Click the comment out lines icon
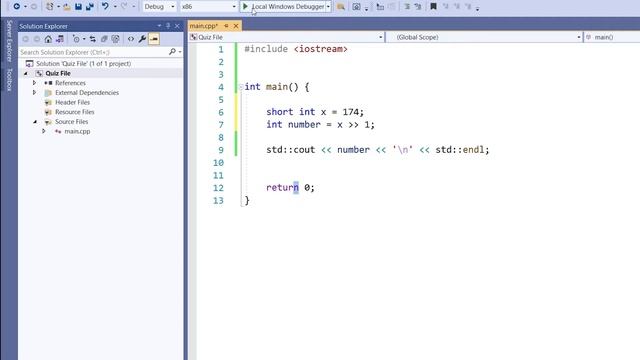Viewport: 640px width, 360px height. point(407,7)
